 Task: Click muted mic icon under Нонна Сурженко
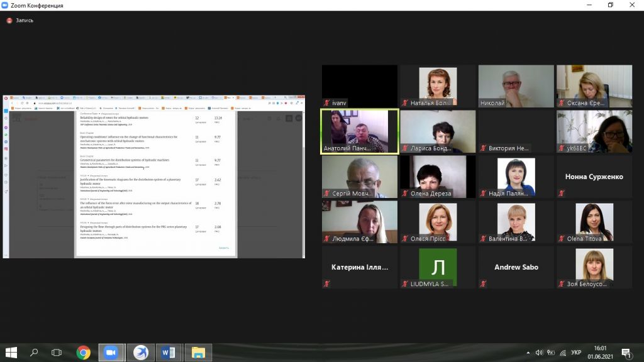[x=562, y=194]
